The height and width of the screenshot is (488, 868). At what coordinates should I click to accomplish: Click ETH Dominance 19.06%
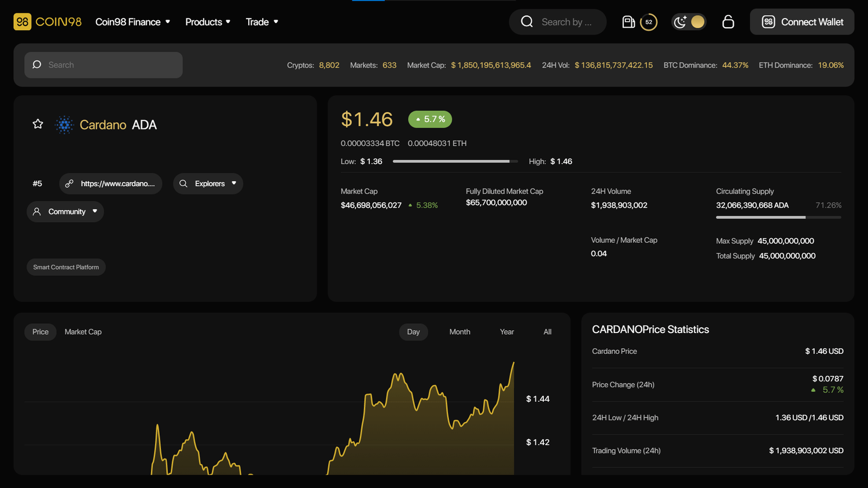click(831, 65)
